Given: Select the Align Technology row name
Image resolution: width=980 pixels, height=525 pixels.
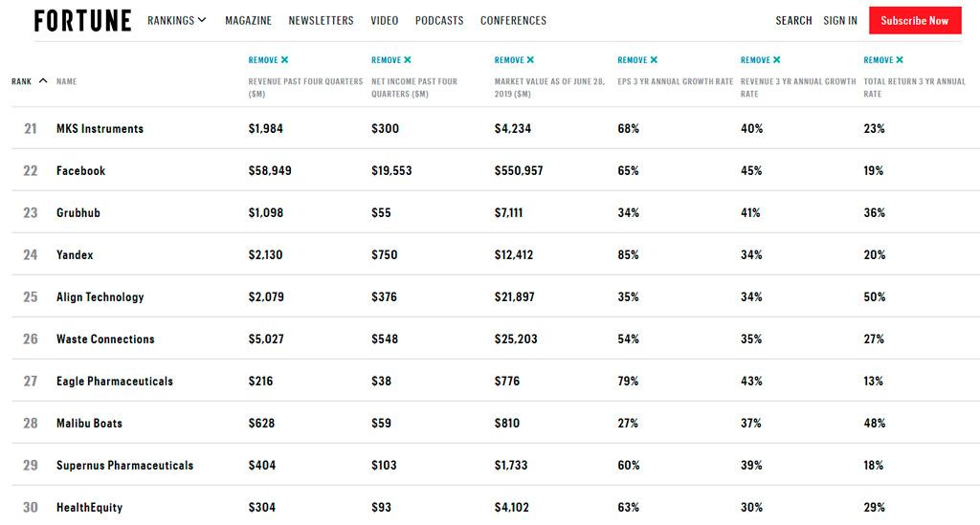Looking at the screenshot, I should (x=100, y=297).
